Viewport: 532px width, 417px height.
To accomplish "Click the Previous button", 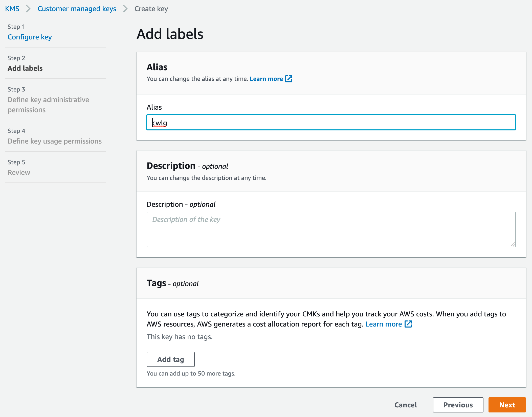I will pyautogui.click(x=458, y=405).
